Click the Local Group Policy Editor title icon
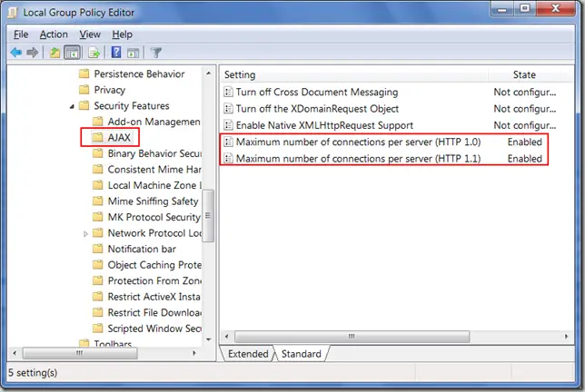 (13, 13)
